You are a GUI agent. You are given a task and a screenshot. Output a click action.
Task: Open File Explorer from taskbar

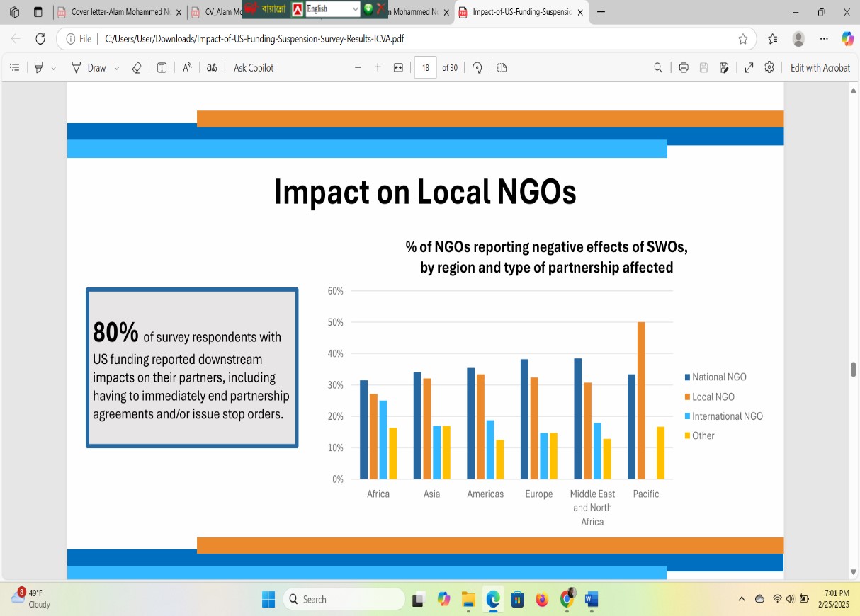(x=468, y=600)
